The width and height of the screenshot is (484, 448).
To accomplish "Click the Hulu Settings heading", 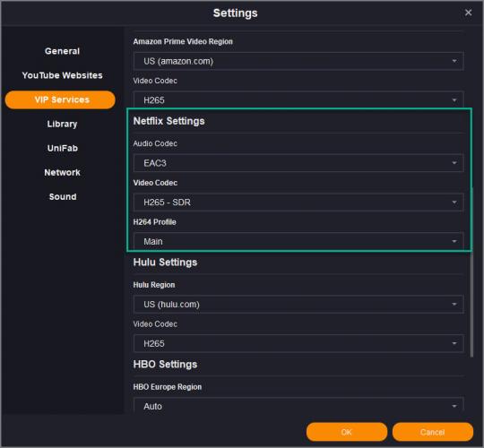I will pos(165,263).
